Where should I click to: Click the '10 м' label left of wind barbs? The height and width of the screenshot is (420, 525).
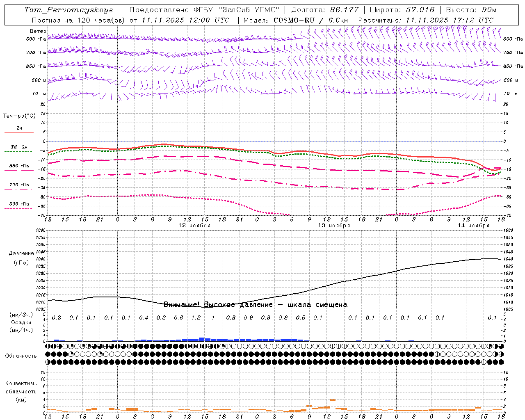(39, 94)
